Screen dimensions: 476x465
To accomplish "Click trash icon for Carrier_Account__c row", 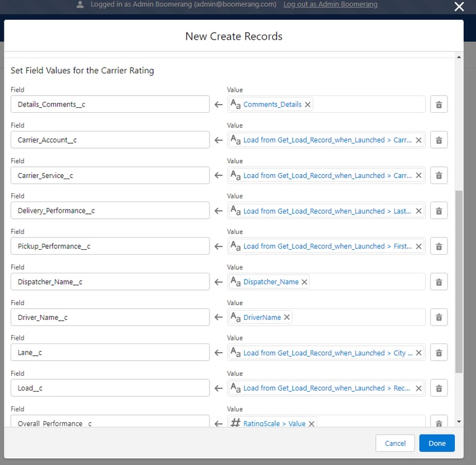I will [x=438, y=140].
